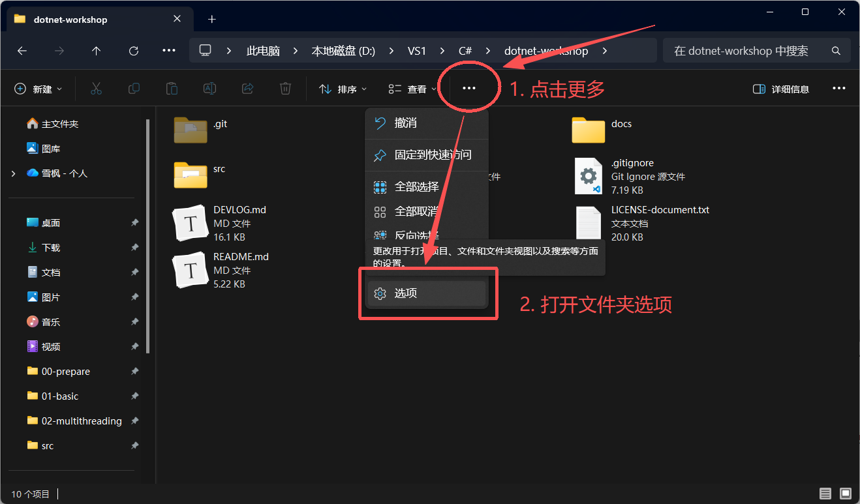The width and height of the screenshot is (860, 504).
Task: Click the Forward navigation arrow
Action: 59,51
